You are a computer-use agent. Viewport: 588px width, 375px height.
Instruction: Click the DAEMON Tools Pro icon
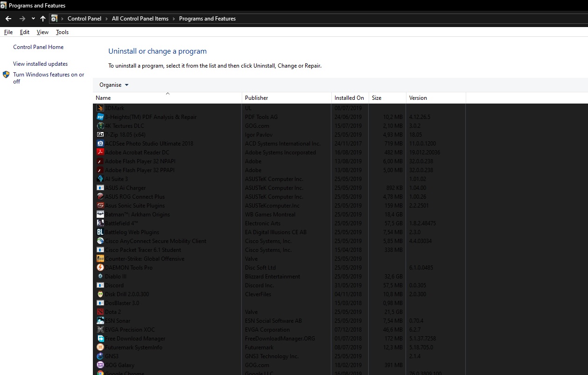[x=100, y=267]
